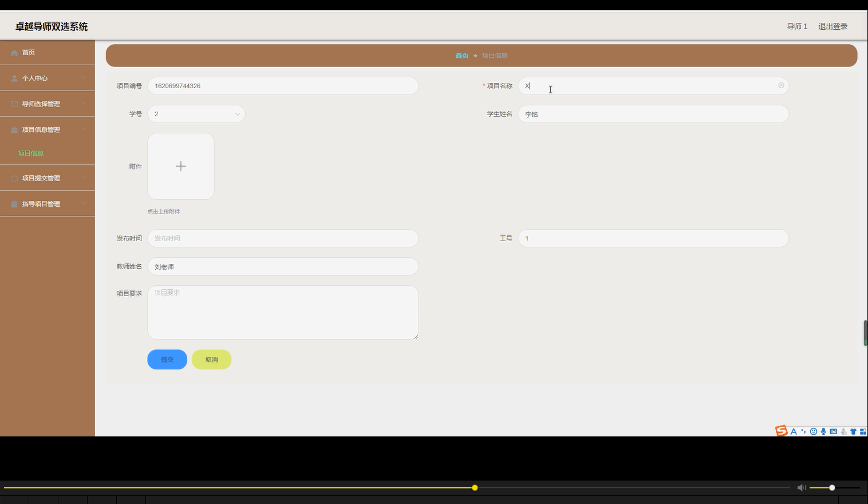Screen dimensions: 868x504
Task: Go to 首页 via breadcrumb link
Action: pyautogui.click(x=462, y=56)
